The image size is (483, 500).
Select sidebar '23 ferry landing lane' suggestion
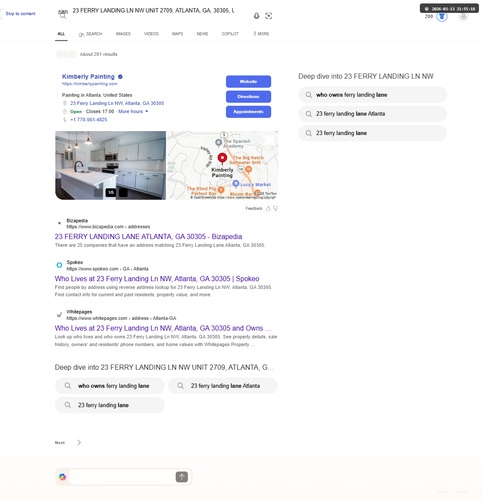pyautogui.click(x=372, y=133)
